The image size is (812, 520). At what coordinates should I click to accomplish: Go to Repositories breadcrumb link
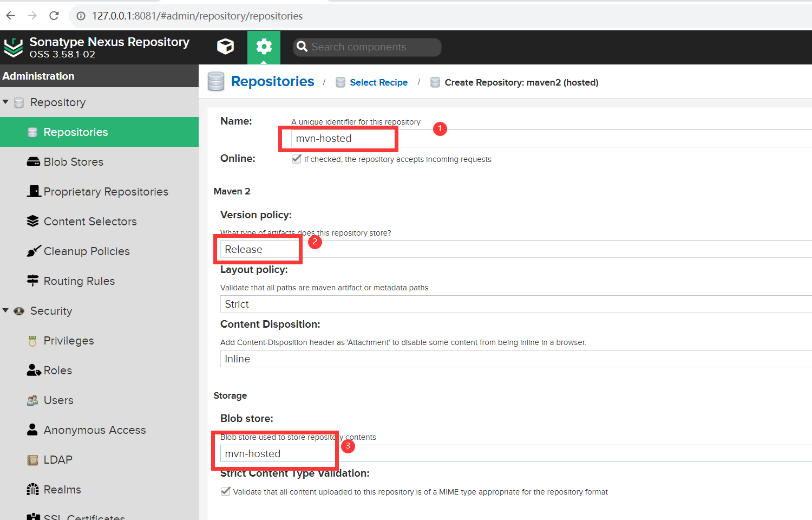pos(272,81)
